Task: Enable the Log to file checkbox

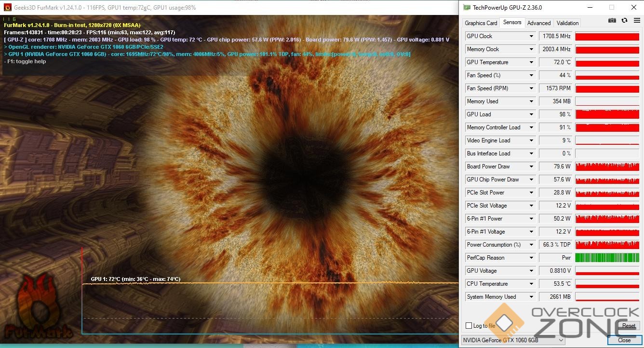Action: 469,326
